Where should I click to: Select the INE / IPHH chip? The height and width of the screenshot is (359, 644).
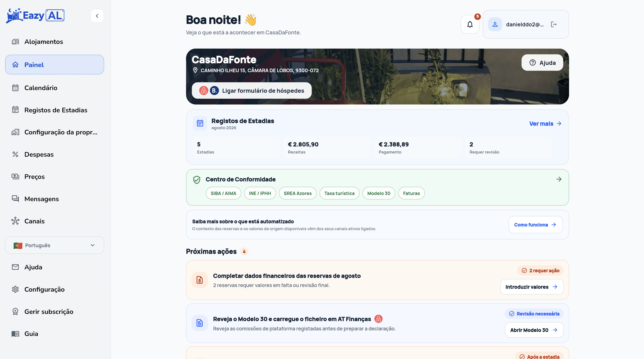tap(260, 193)
